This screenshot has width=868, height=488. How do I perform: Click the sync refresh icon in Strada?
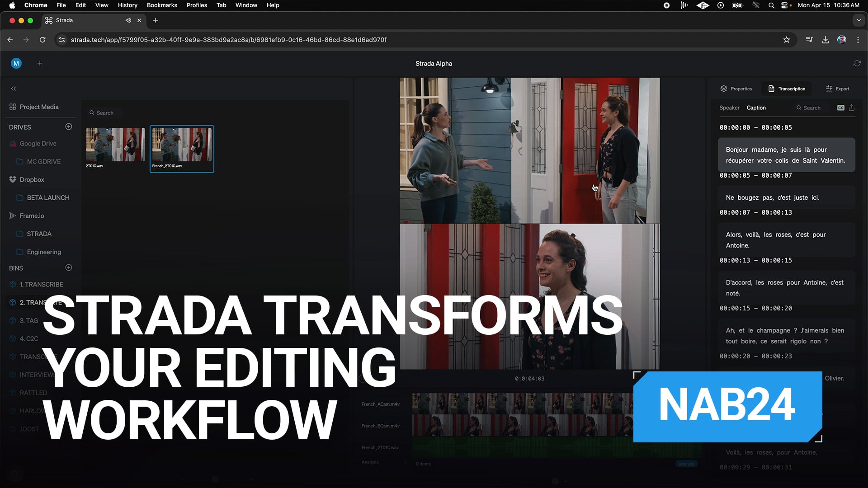[x=857, y=64]
